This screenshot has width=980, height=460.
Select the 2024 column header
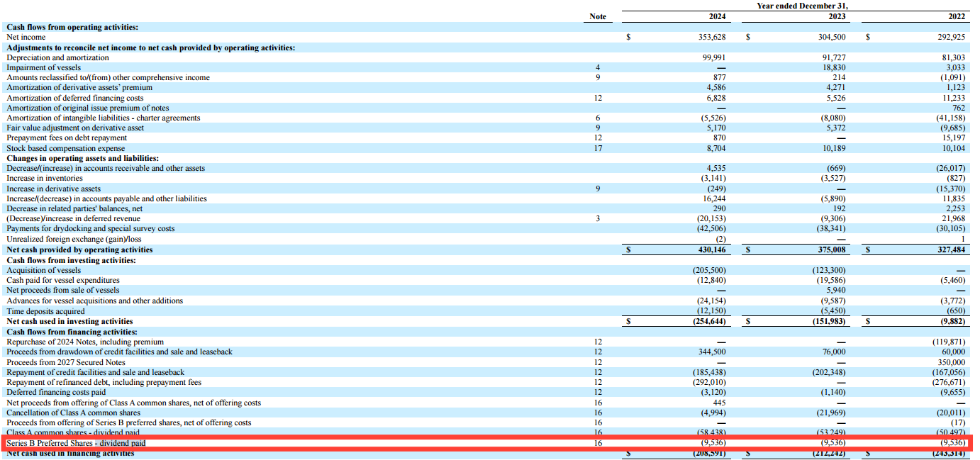point(715,16)
